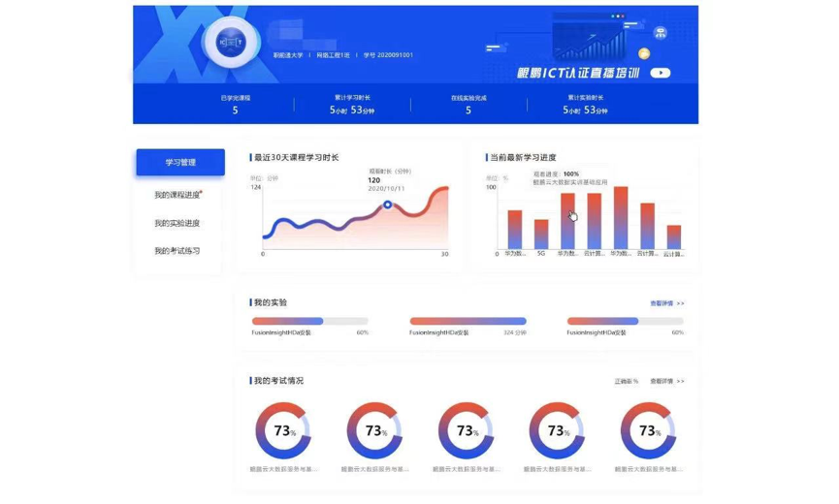Click the 我的实验 section heading
The image size is (839, 504).
(271, 302)
